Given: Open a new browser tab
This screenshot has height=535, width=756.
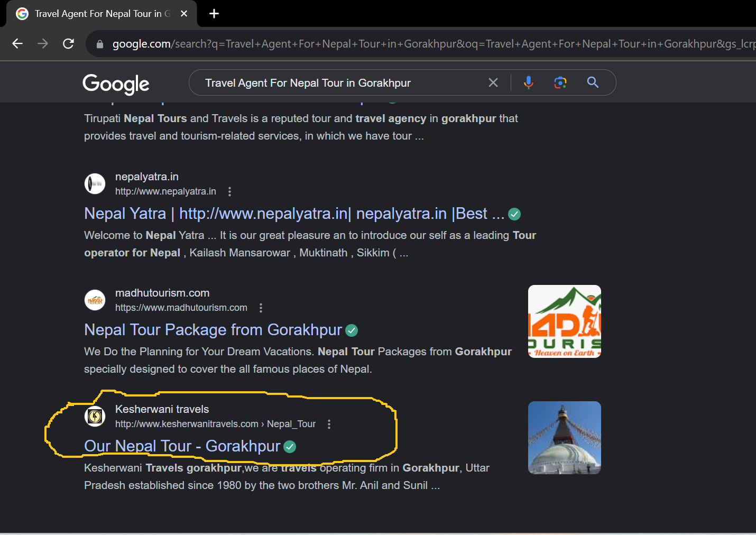Looking at the screenshot, I should [214, 14].
